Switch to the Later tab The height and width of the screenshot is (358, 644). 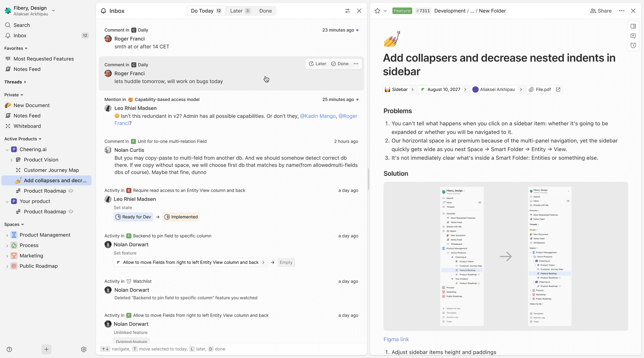click(x=240, y=11)
